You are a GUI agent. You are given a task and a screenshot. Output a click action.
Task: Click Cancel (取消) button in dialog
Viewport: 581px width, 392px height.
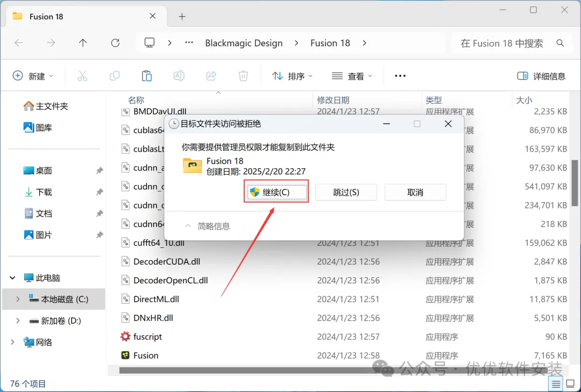(x=415, y=193)
